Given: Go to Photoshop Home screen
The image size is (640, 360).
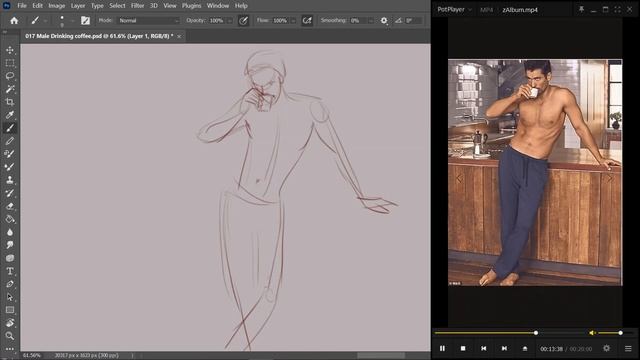Looking at the screenshot, I should coord(14,20).
